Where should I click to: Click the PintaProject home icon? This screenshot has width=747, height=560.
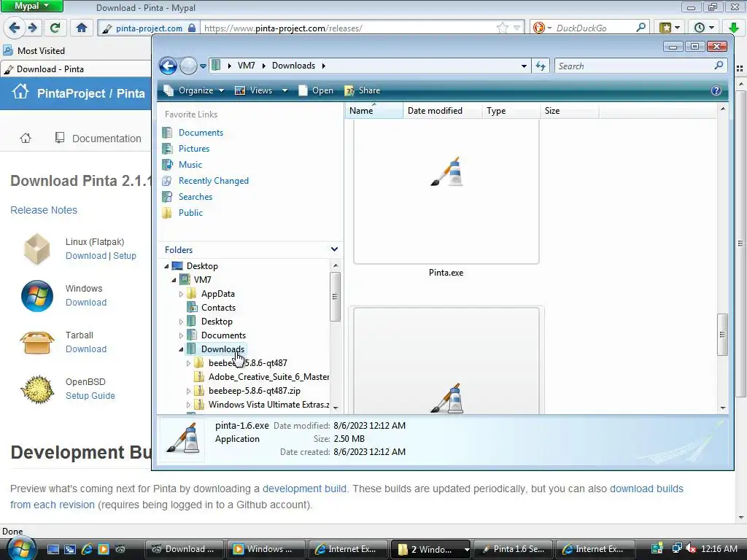[x=20, y=91]
